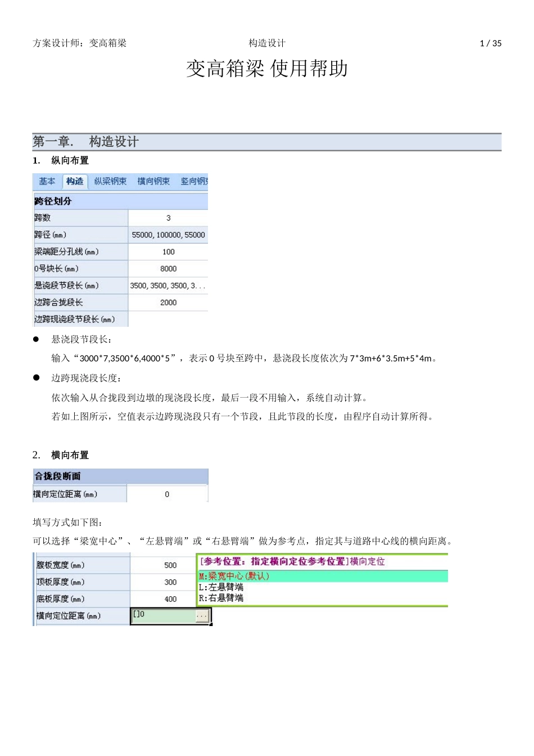Screen dimensions: 534x756
Task: Click the 梁端距分孔线 value 100
Action: [168, 251]
